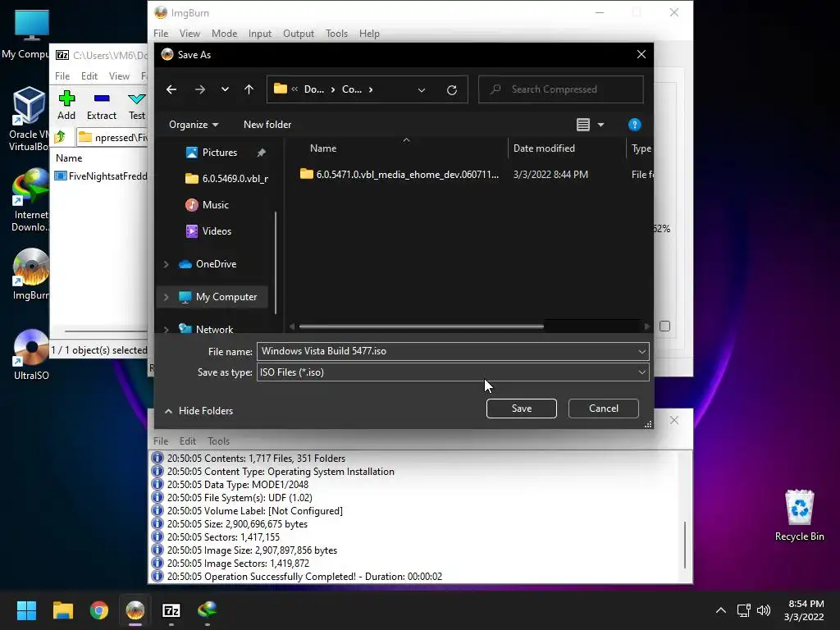
Task: Open ImgBurn Output menu
Action: pyautogui.click(x=299, y=33)
